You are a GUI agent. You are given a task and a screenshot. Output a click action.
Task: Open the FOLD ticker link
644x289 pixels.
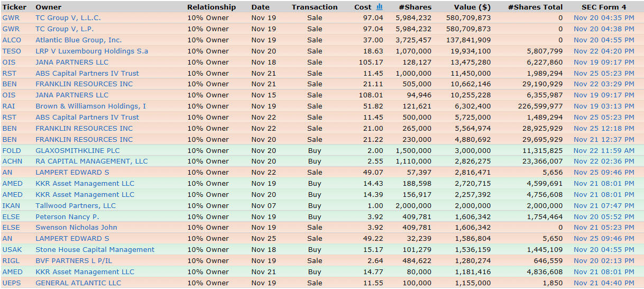[x=12, y=151]
